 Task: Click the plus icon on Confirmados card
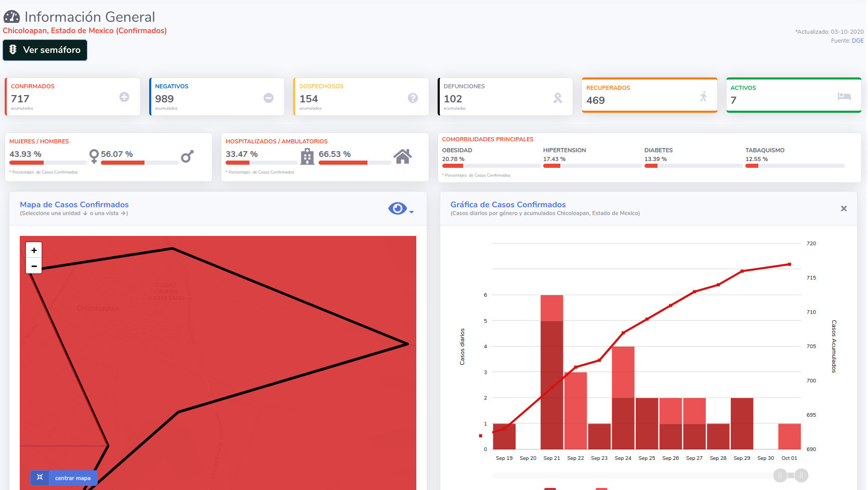124,97
